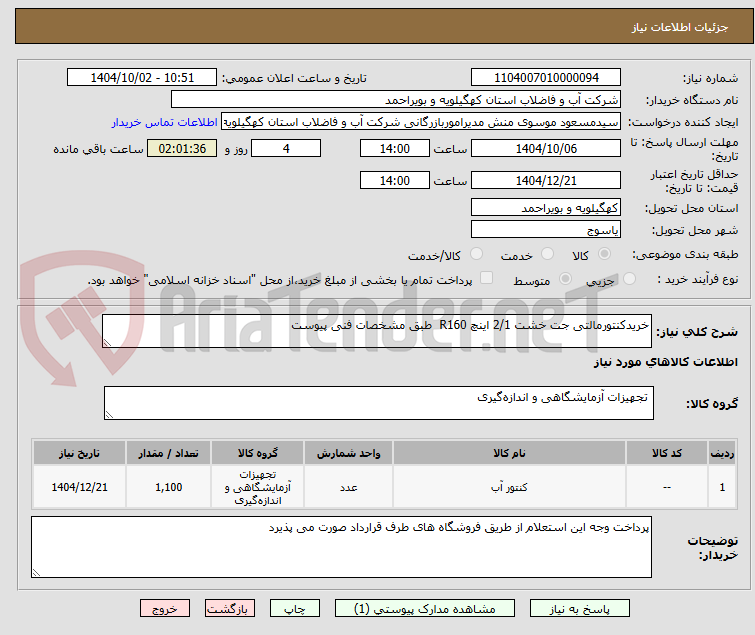
Task: Click the response deadline time 14:00 field
Action: [x=395, y=148]
